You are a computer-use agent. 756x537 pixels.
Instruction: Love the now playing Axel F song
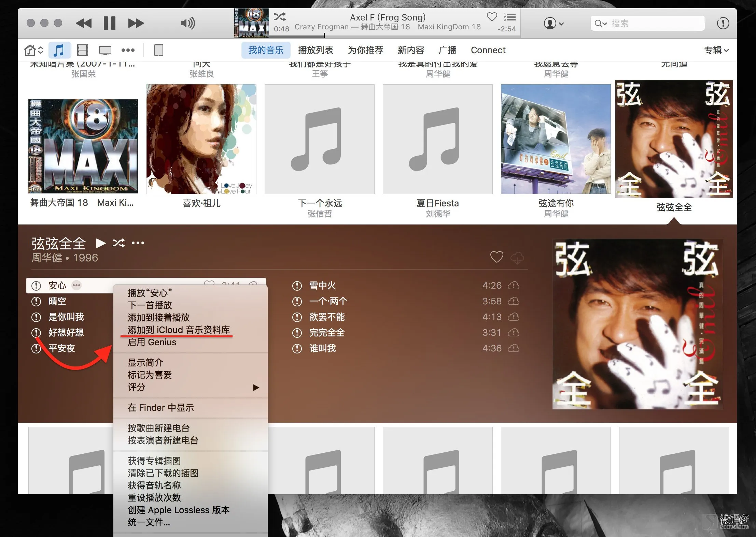492,17
